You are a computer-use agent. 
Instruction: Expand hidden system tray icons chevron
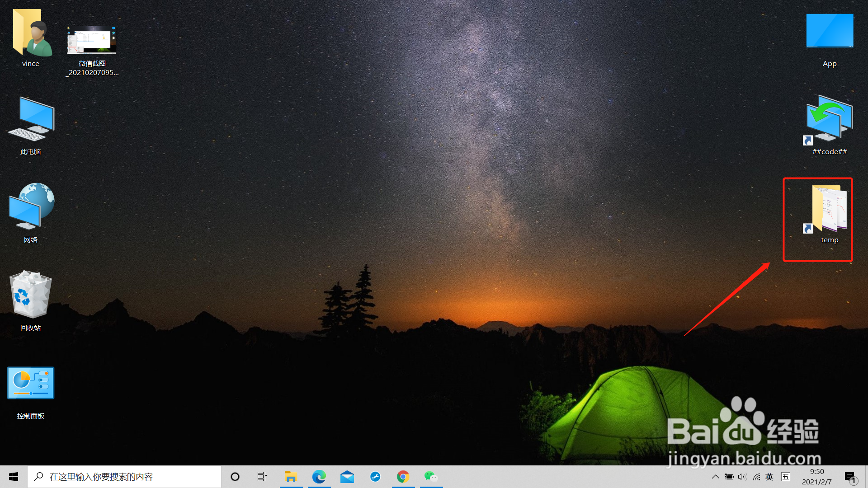click(715, 477)
